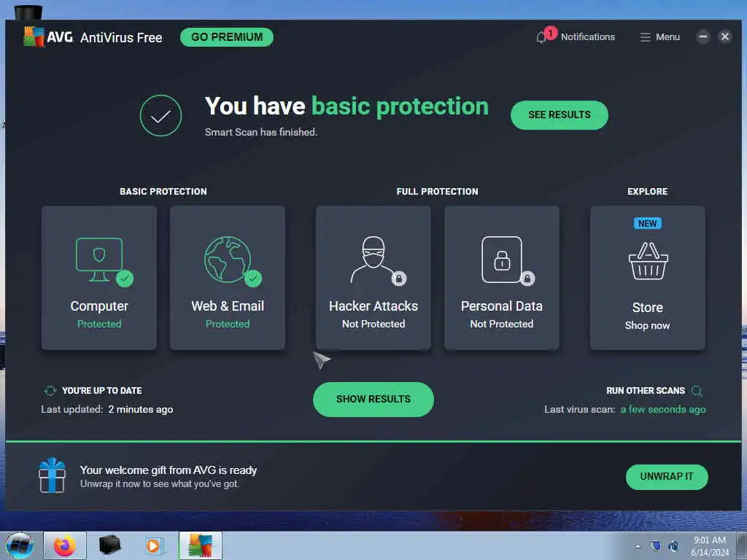Click RUN OTHER SCANS link

pos(645,391)
